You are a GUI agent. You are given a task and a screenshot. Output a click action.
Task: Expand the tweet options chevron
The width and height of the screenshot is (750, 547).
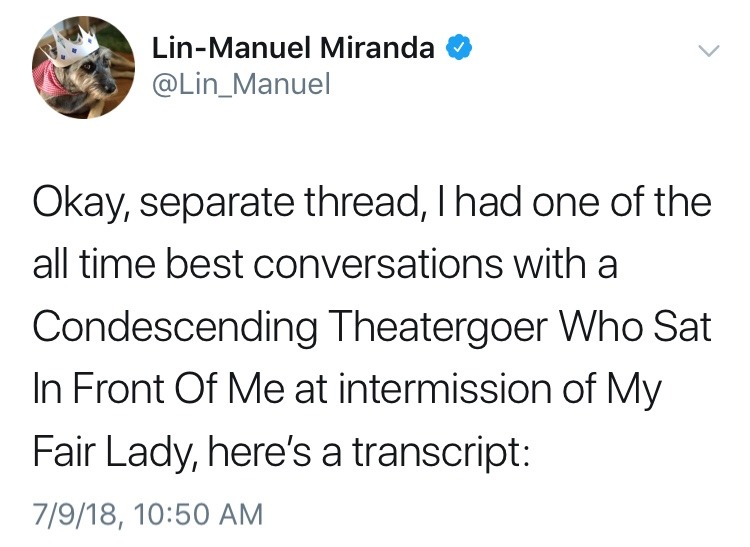707,50
